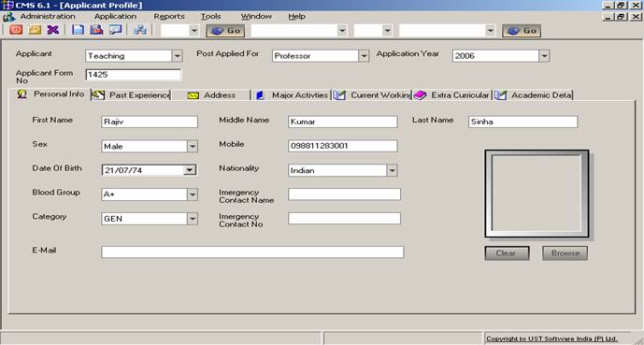Click the 'Date Of Birth' label
Image resolution: width=644 pixels, height=345 pixels.
57,168
